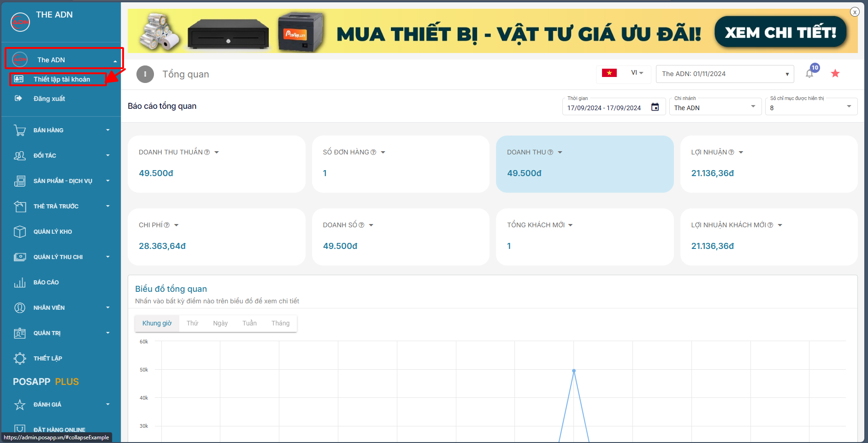Click the red favorite star icon
The width and height of the screenshot is (868, 443).
click(835, 74)
